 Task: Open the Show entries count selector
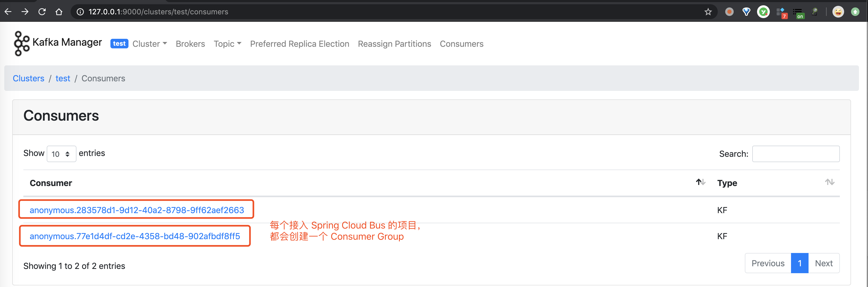(61, 154)
